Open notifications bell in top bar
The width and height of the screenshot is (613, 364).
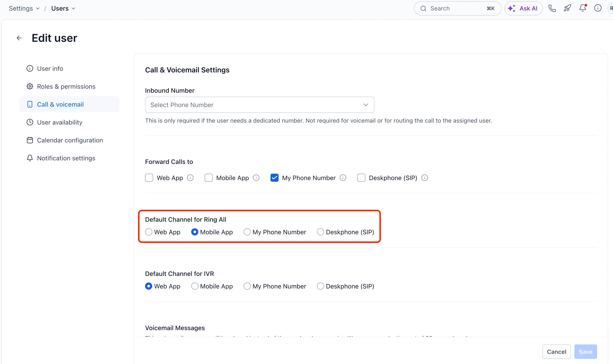coord(583,8)
